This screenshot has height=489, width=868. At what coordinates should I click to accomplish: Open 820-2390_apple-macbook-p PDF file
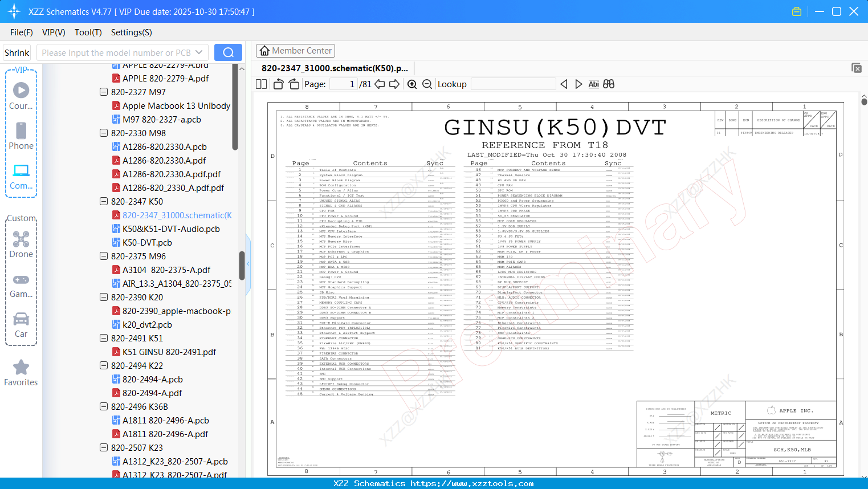176,311
